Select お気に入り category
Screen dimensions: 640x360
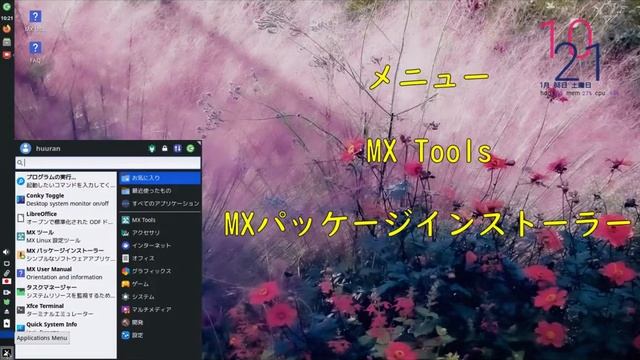(160, 178)
